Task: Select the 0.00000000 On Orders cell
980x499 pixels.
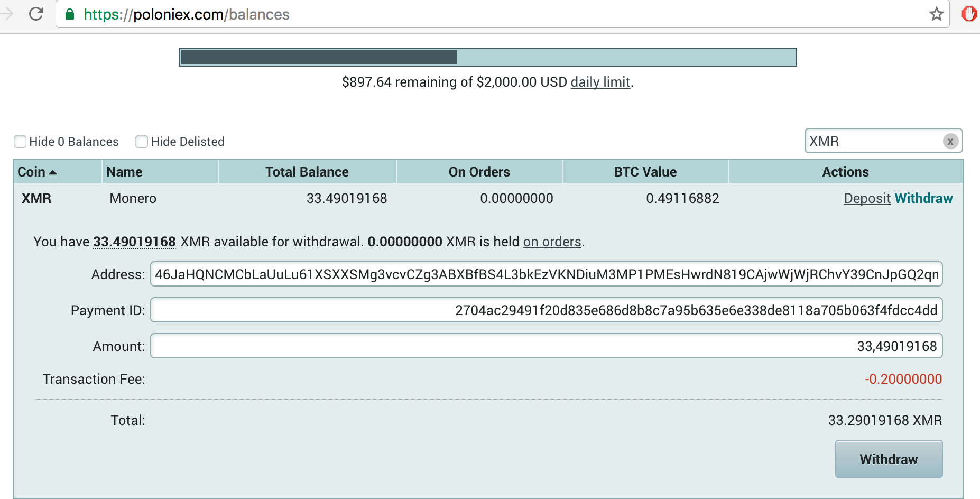Action: pos(516,198)
